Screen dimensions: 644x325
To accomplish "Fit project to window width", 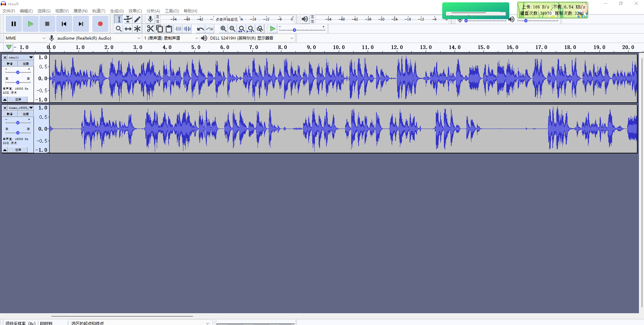I will (x=250, y=29).
